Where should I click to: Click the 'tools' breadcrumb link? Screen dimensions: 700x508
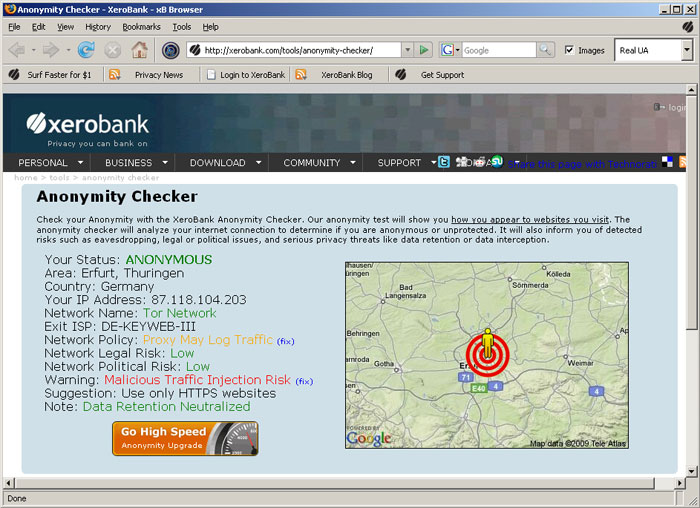59,178
